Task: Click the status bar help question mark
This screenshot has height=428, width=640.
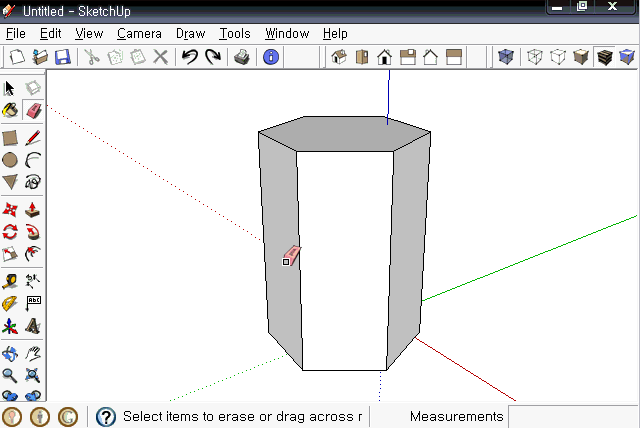Action: tap(106, 417)
